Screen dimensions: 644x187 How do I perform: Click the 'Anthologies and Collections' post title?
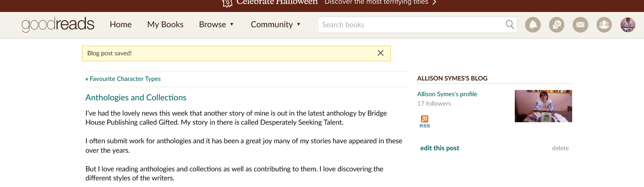tap(136, 98)
